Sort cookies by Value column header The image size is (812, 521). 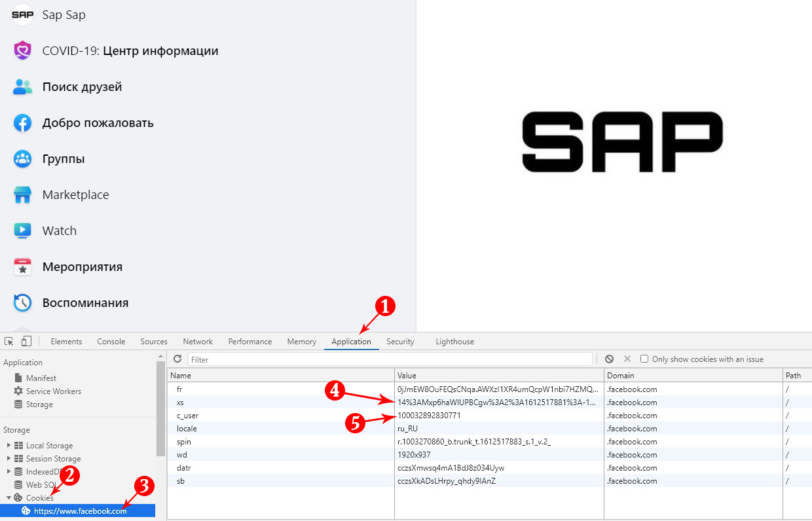point(500,376)
